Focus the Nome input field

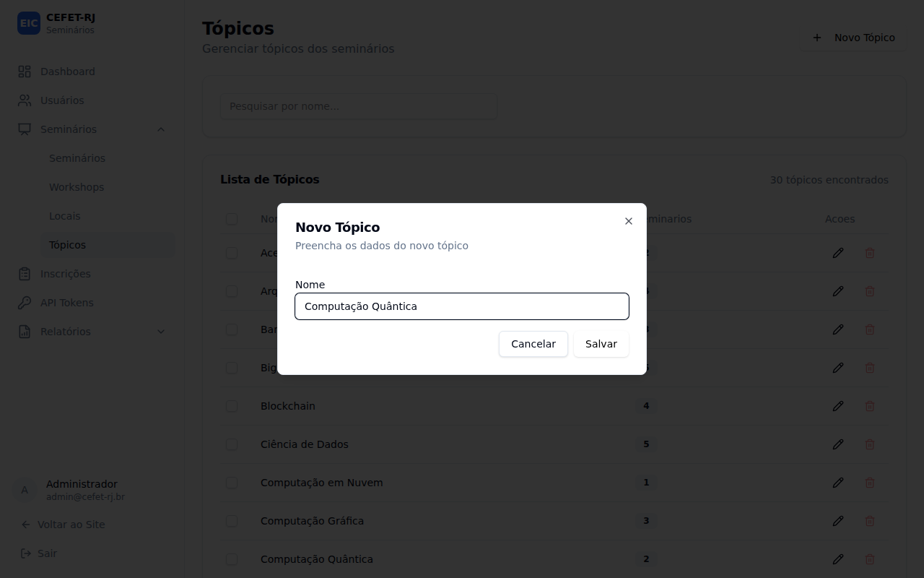coord(462,306)
